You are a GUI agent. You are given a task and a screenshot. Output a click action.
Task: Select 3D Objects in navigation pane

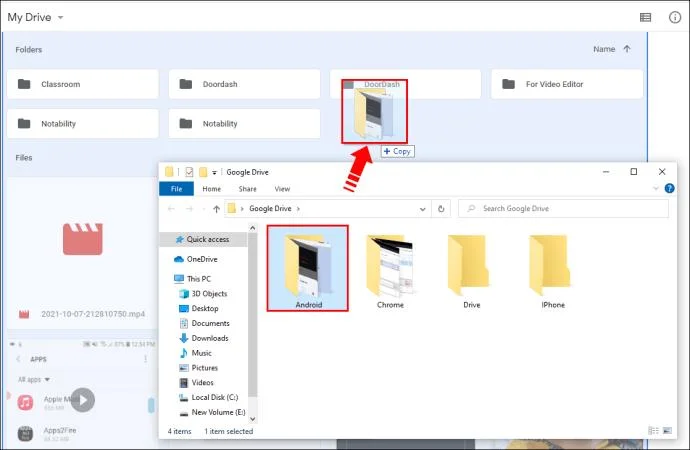pos(209,293)
